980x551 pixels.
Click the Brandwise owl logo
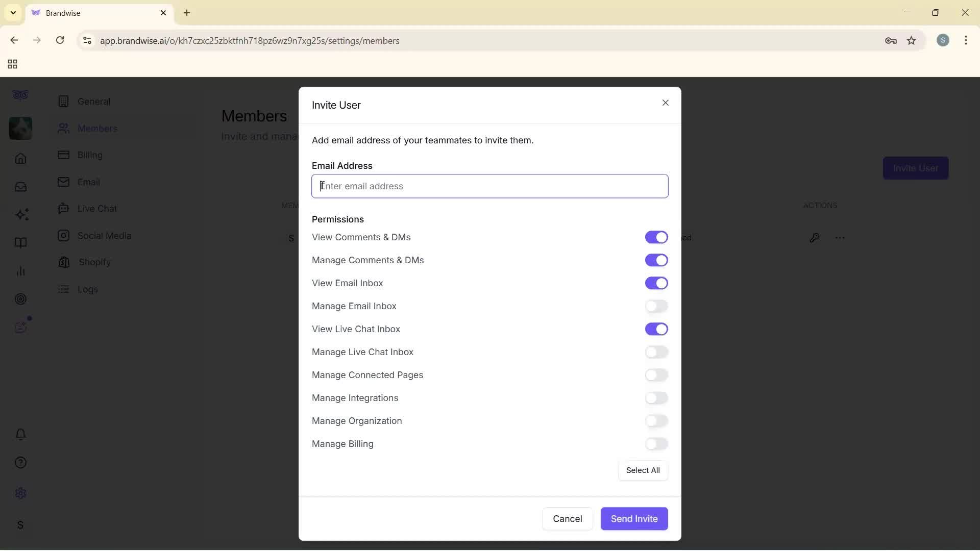click(20, 94)
